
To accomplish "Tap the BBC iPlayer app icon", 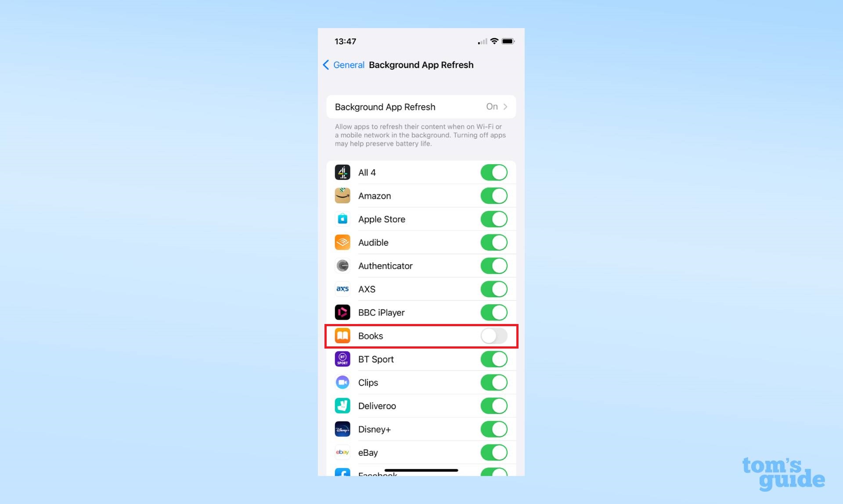I will (x=342, y=312).
